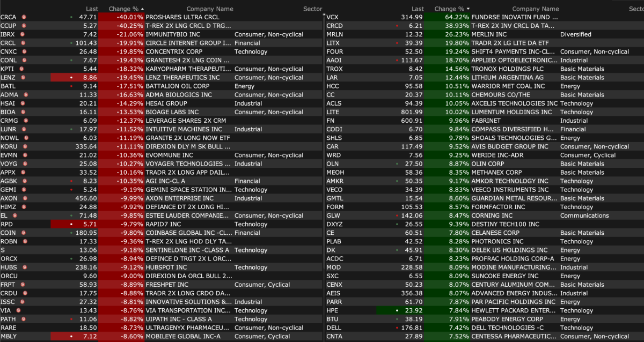Image resolution: width=644 pixels, height=342 pixels.
Task: Select the COINBASE GLOBAL INC company name cell
Action: 188,233
